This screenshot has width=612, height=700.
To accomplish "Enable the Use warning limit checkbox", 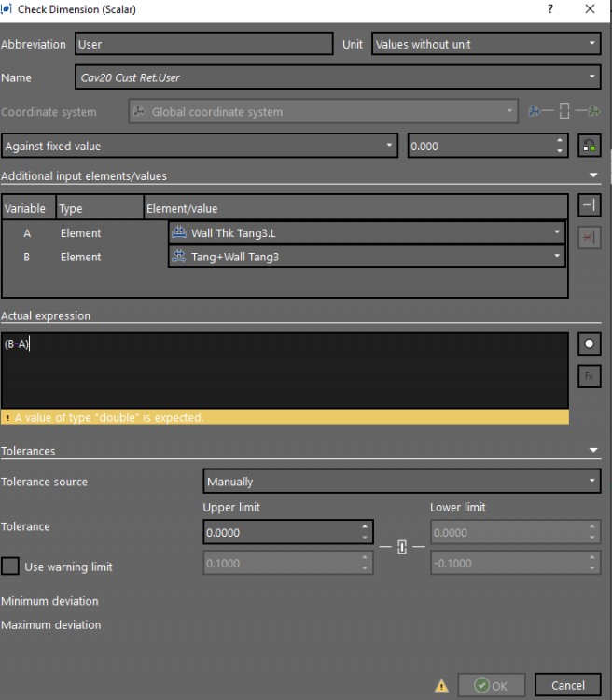I will tap(10, 566).
